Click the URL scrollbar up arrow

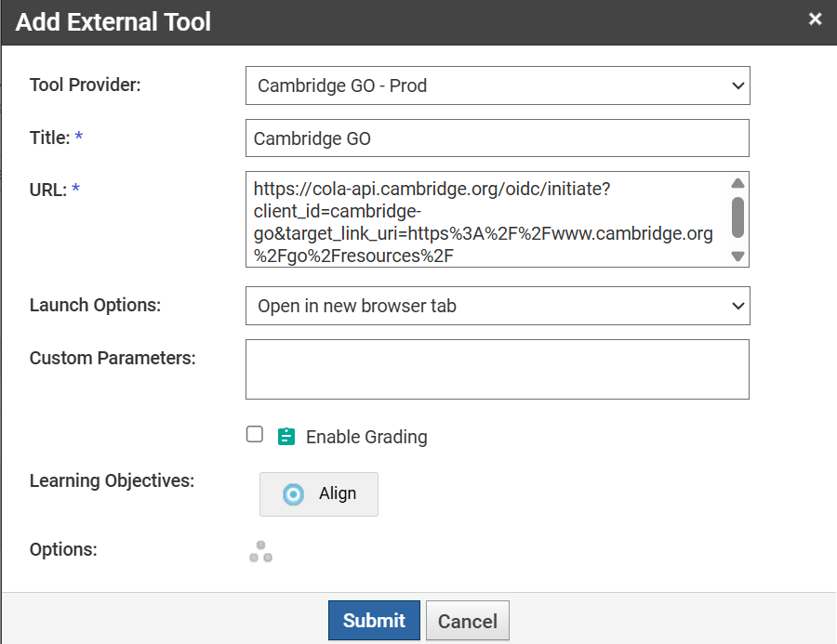tap(737, 184)
